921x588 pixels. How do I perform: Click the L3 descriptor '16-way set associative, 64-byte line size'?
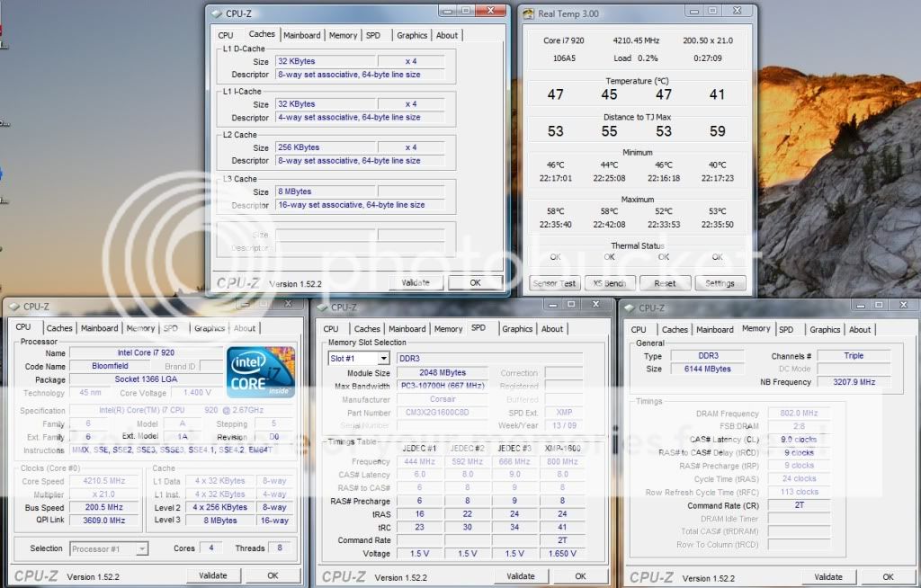360,205
